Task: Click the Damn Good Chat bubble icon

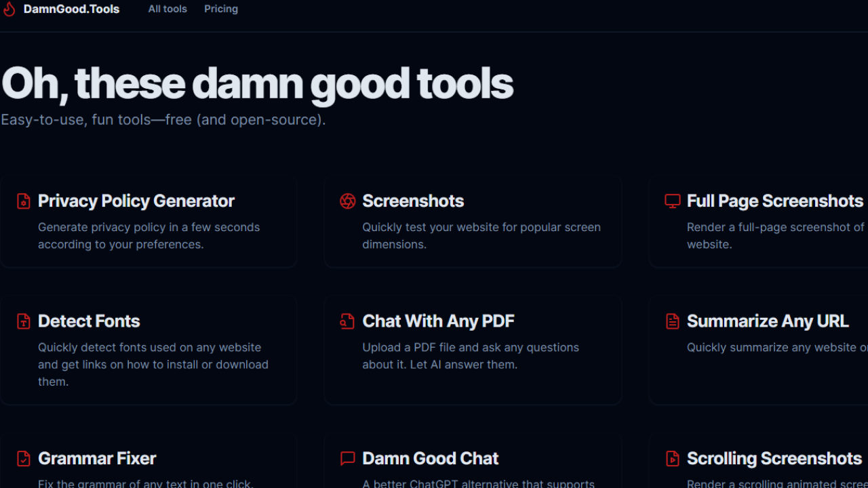Action: coord(348,459)
